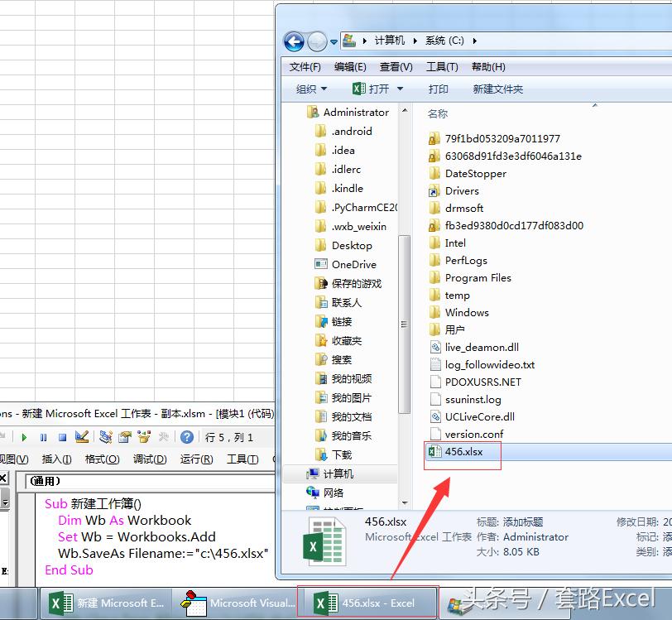Click navigation pane scrollbar down arrow
Viewport: 672px width, 620px height.
pos(404,502)
